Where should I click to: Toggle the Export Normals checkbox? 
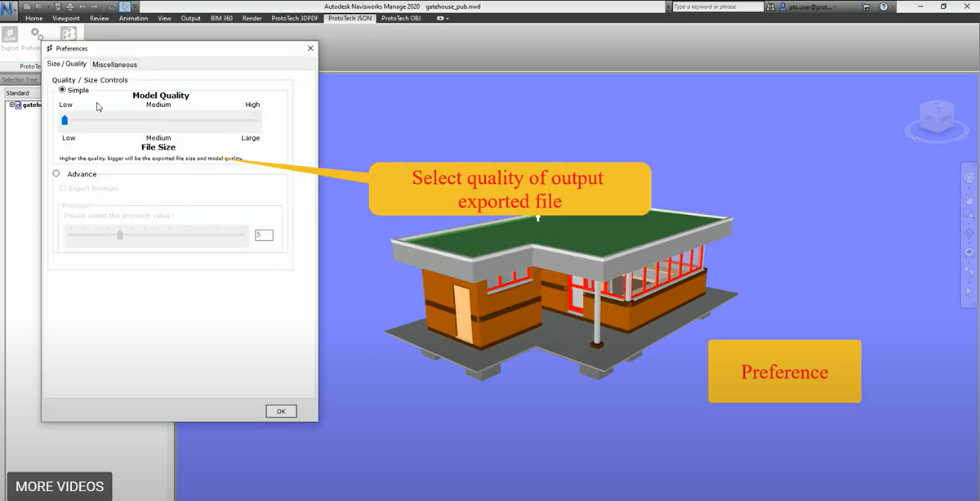point(64,189)
